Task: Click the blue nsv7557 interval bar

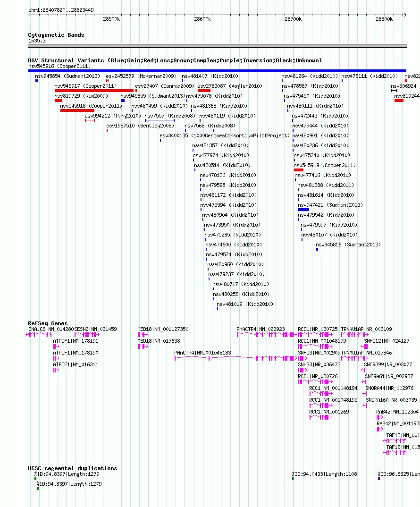Action: click(x=160, y=120)
